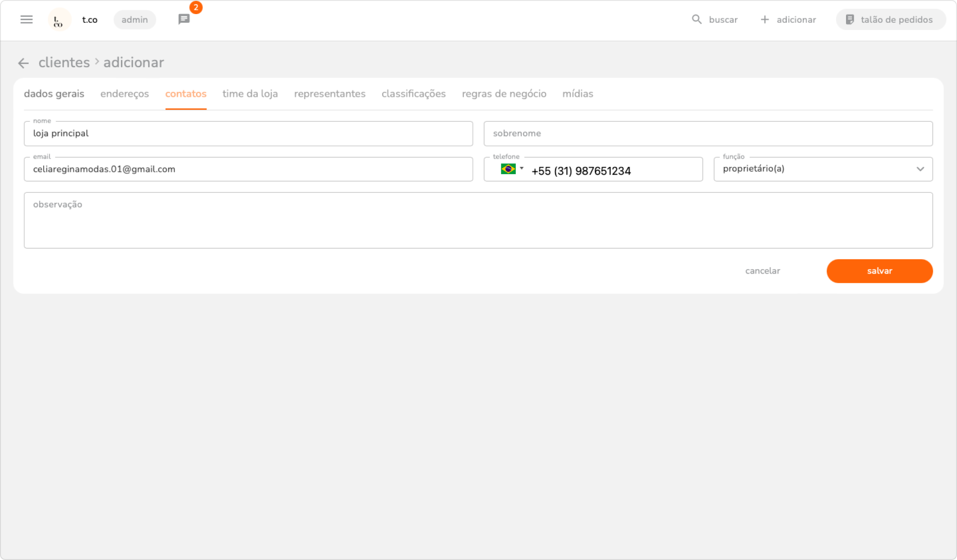957x560 pixels.
Task: Open the phone country code dropdown arrow
Action: [522, 168]
